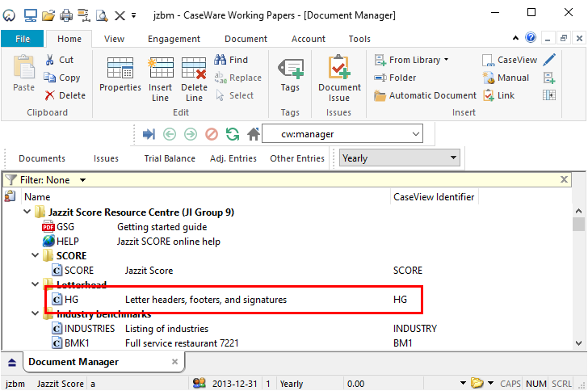Select the Documents view
Viewport: 588px width, 391px height.
42,158
